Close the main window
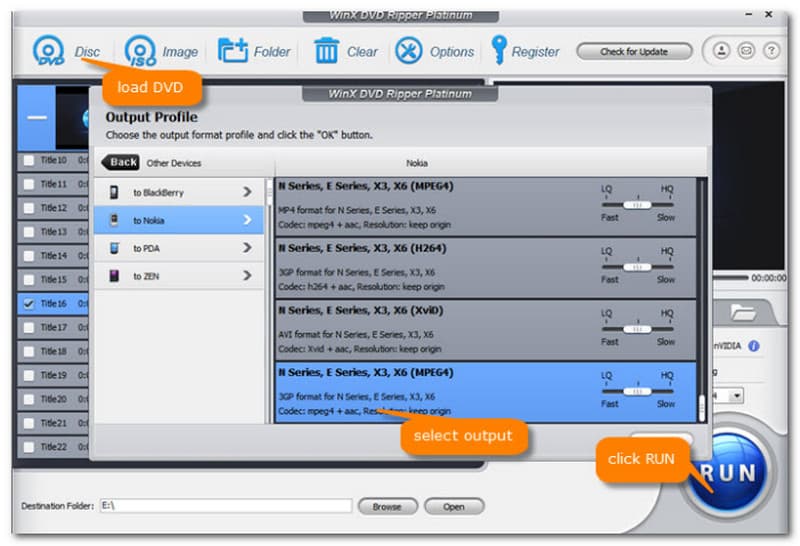800x546 pixels. pos(768,15)
